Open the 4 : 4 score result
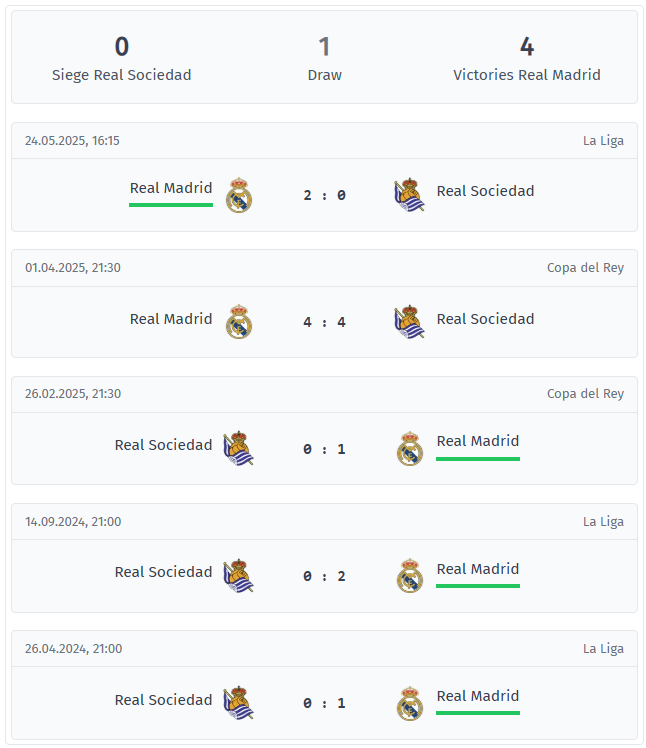The width and height of the screenshot is (646, 748). (x=324, y=322)
